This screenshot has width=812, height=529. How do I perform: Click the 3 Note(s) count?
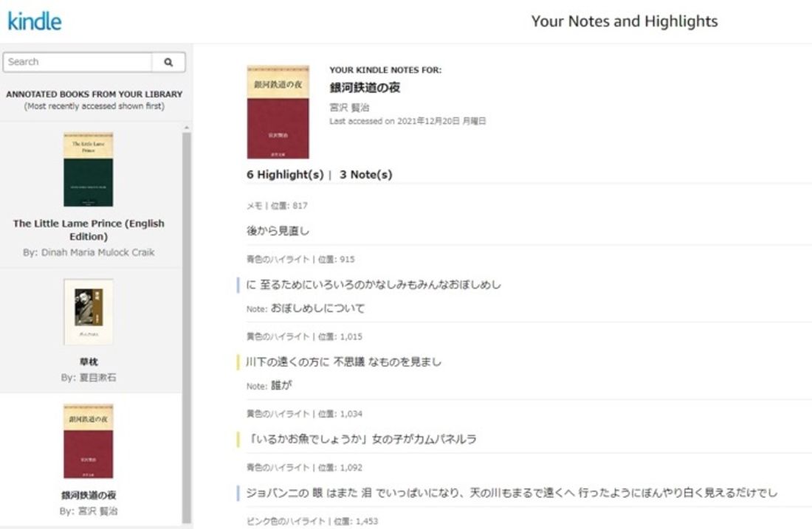tap(366, 175)
